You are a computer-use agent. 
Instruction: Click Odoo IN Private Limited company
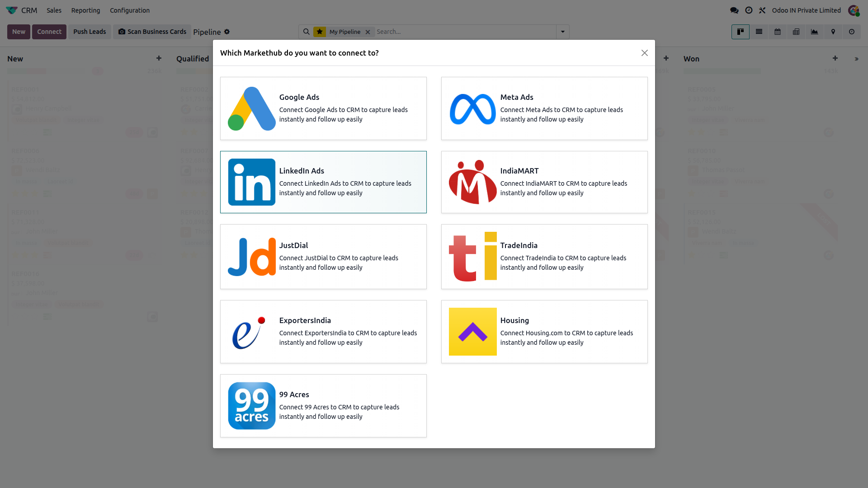[806, 10]
